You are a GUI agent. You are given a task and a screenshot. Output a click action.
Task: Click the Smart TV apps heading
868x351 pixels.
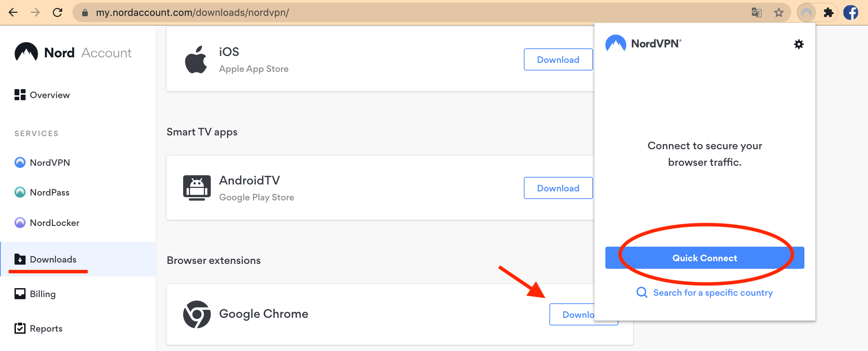point(202,132)
